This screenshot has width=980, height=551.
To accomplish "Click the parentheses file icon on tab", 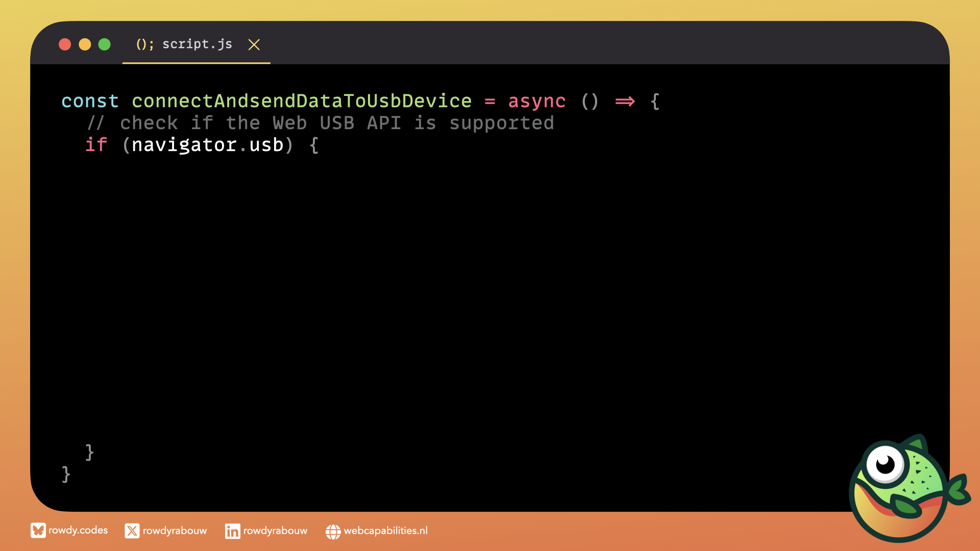I will 144,44.
